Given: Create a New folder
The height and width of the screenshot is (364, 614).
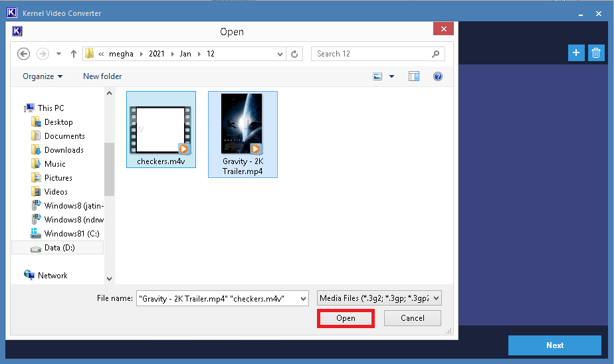Looking at the screenshot, I should coord(102,76).
